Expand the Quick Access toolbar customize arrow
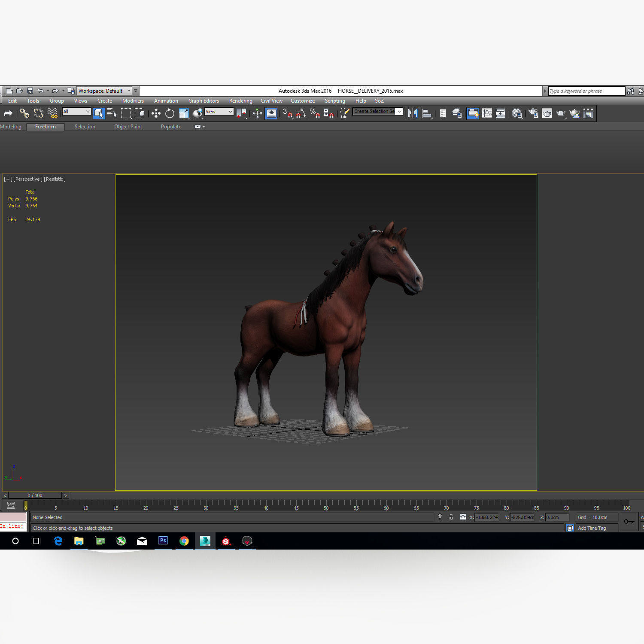The image size is (644, 644). [136, 91]
